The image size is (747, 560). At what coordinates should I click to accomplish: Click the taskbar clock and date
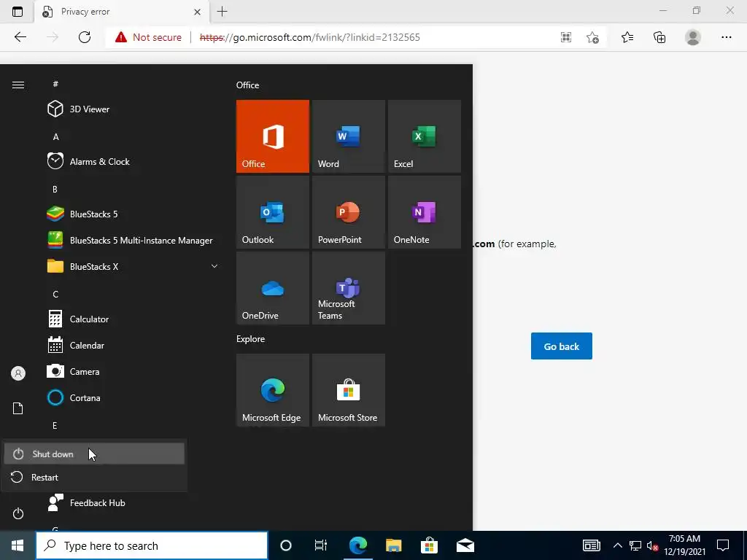coord(684,545)
